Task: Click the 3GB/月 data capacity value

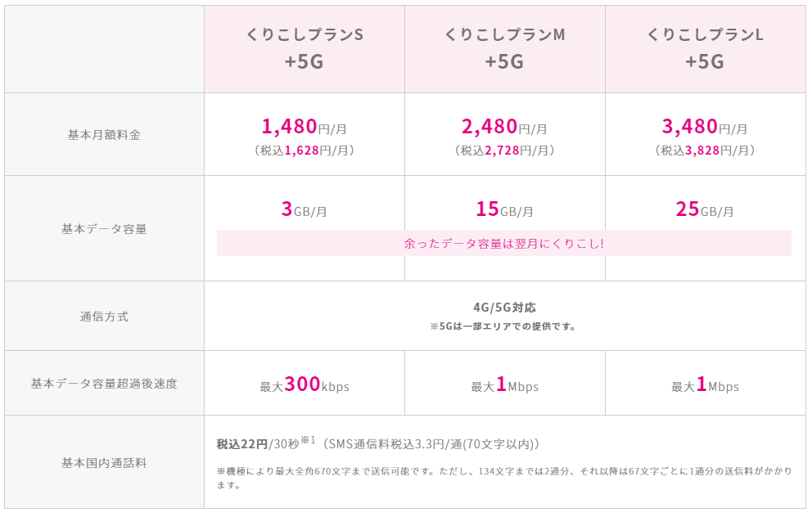Action: coord(304,209)
